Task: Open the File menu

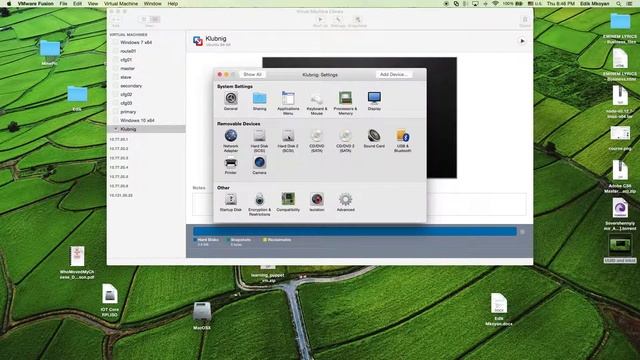Action: pos(63,4)
